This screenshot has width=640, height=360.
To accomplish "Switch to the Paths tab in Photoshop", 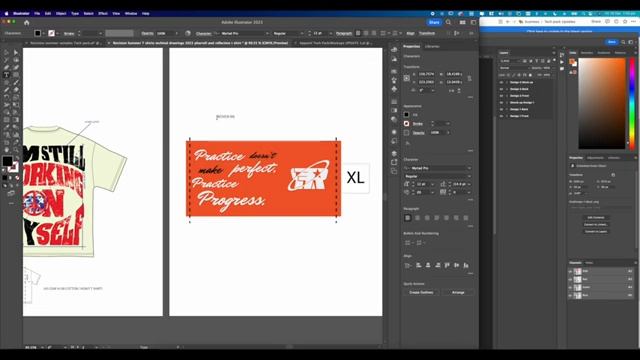I will [589, 263].
